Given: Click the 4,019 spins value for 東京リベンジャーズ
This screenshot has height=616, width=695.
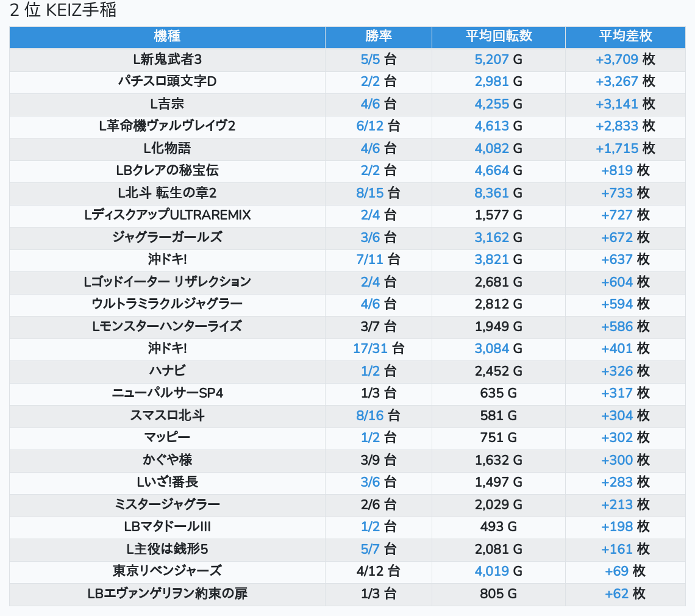Looking at the screenshot, I should pyautogui.click(x=491, y=571).
